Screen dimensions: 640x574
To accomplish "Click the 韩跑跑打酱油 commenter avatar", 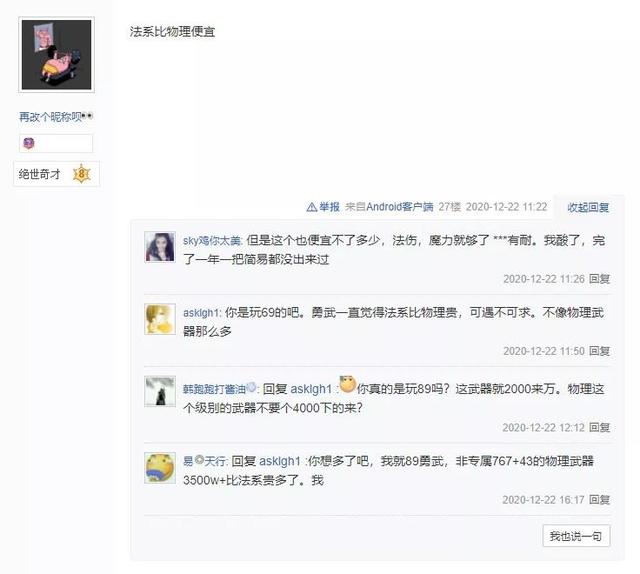I will pos(160,391).
